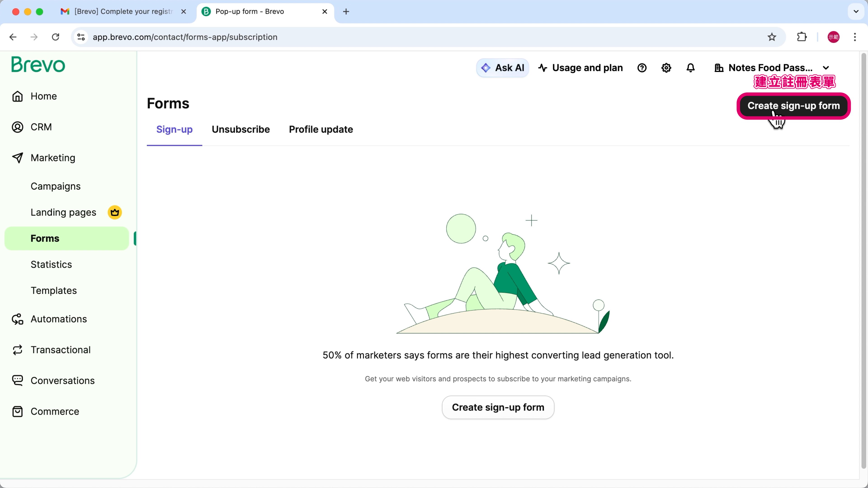
Task: Click the Landing pages crown badge
Action: (x=115, y=213)
